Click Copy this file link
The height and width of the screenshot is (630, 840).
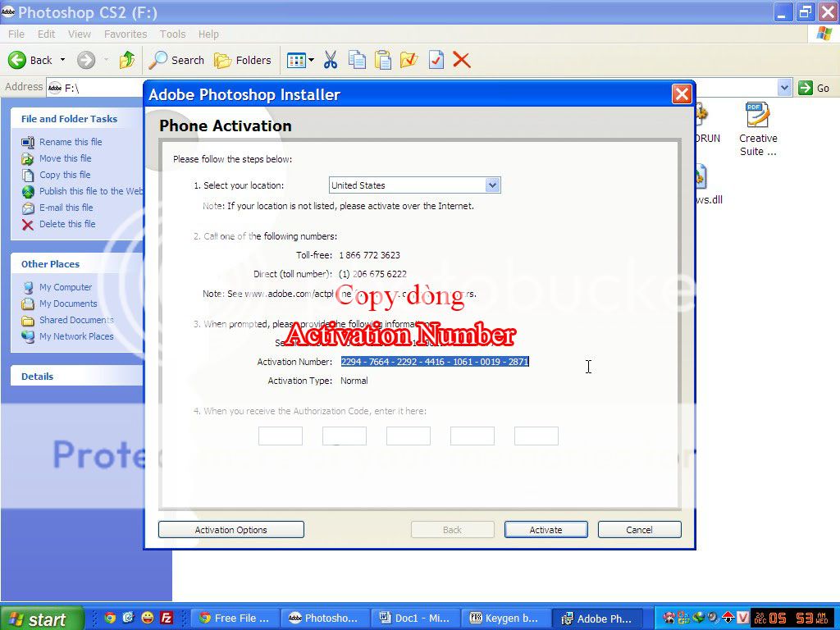coord(65,175)
